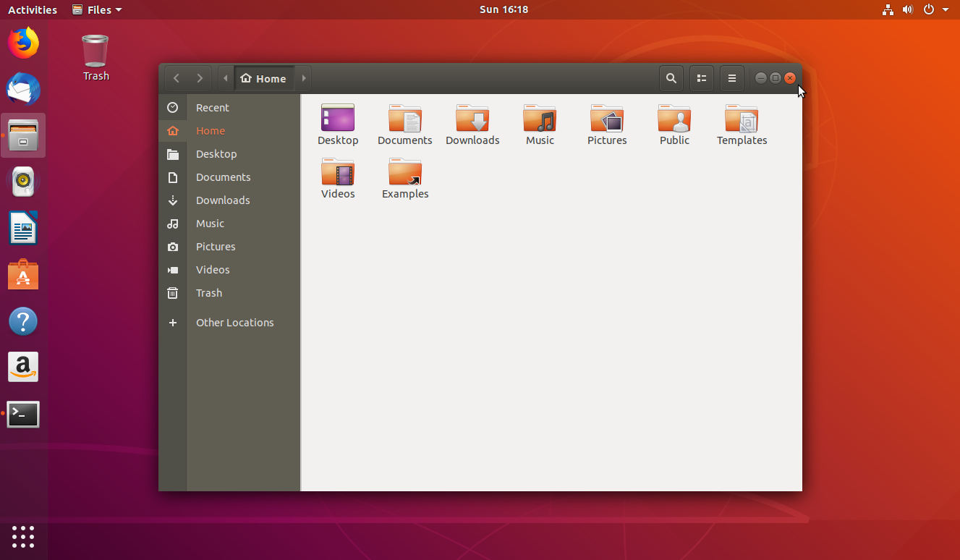Switch the folder view to list layout
The height and width of the screenshot is (560, 960).
pos(701,77)
